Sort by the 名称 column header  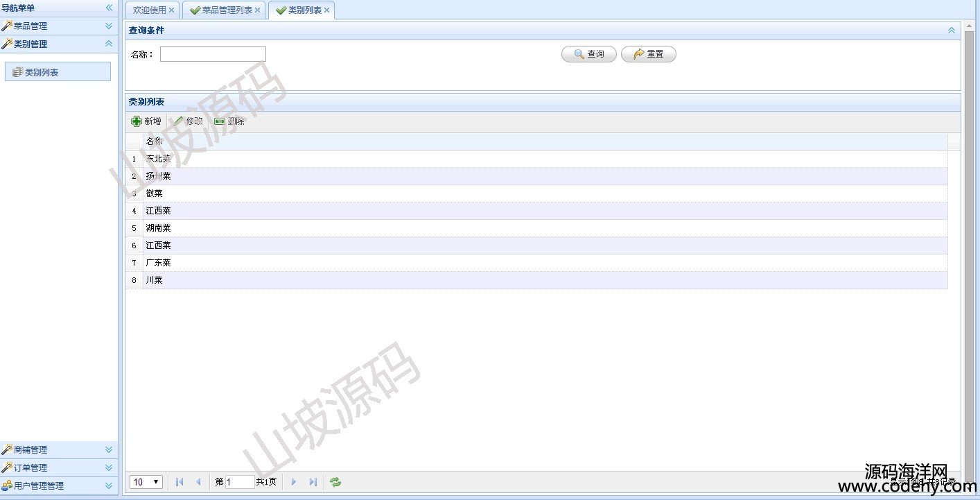click(x=545, y=141)
